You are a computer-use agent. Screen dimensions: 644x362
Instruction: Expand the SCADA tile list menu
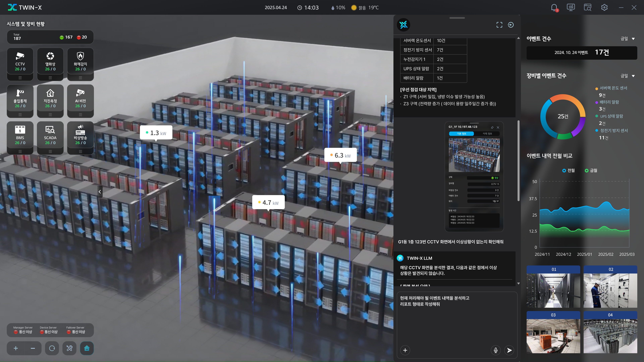[x=50, y=151]
